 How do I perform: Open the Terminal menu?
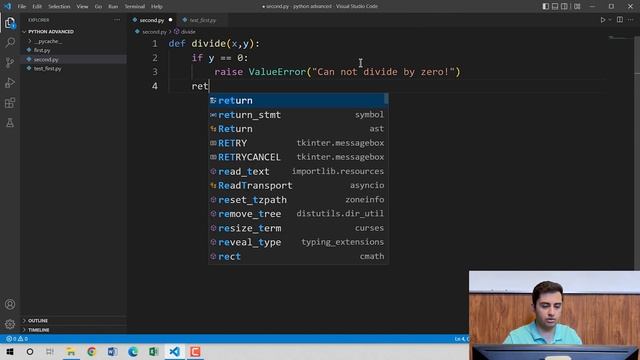[135, 7]
